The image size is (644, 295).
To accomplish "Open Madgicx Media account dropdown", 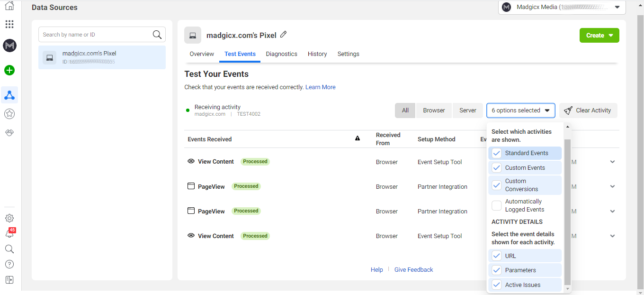I will [562, 7].
